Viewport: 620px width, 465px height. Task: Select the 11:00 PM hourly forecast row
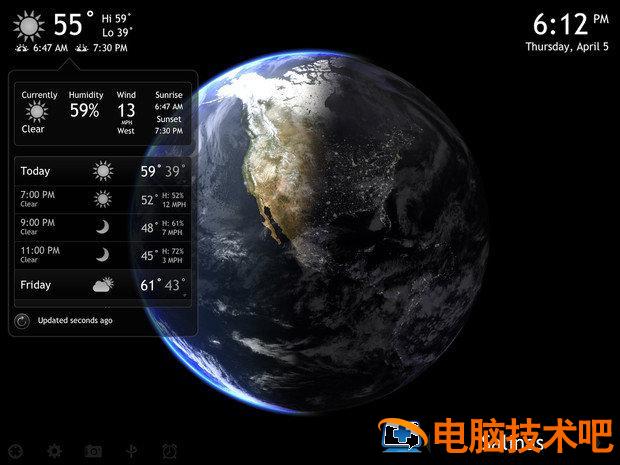pyautogui.click(x=100, y=255)
